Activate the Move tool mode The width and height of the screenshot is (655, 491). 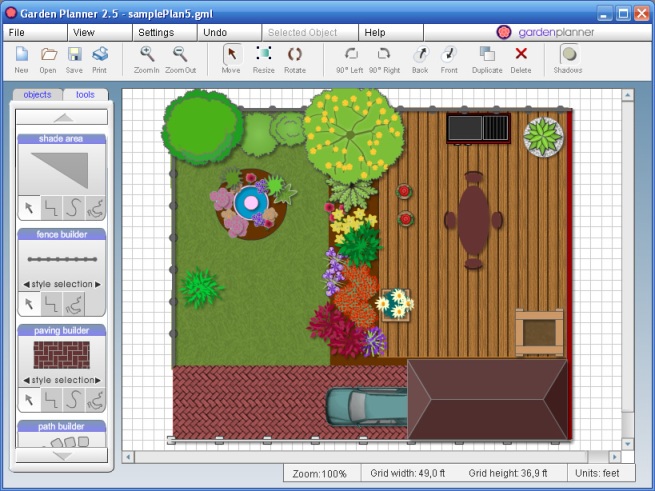(x=231, y=58)
